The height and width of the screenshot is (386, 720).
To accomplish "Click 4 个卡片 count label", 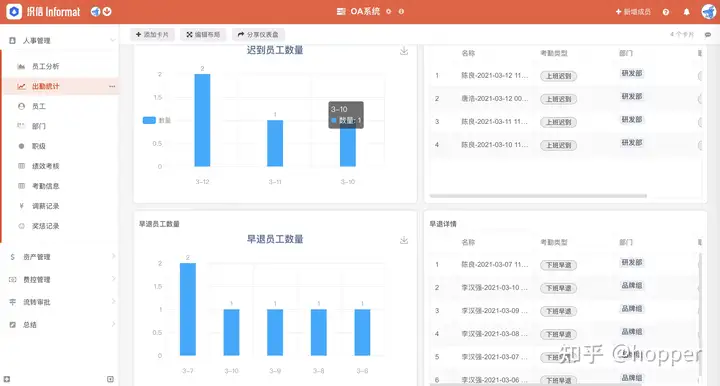I will coord(681,34).
